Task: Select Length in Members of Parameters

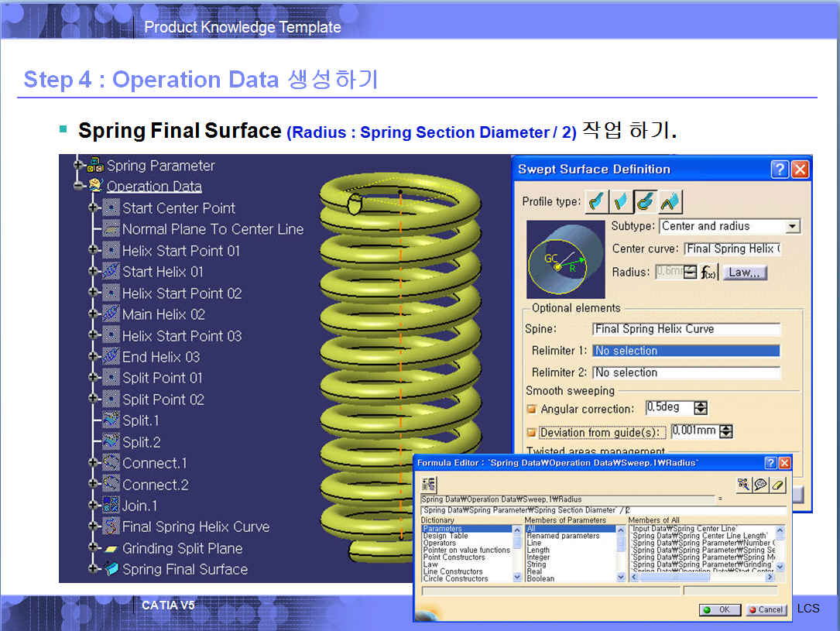Action: (x=538, y=550)
